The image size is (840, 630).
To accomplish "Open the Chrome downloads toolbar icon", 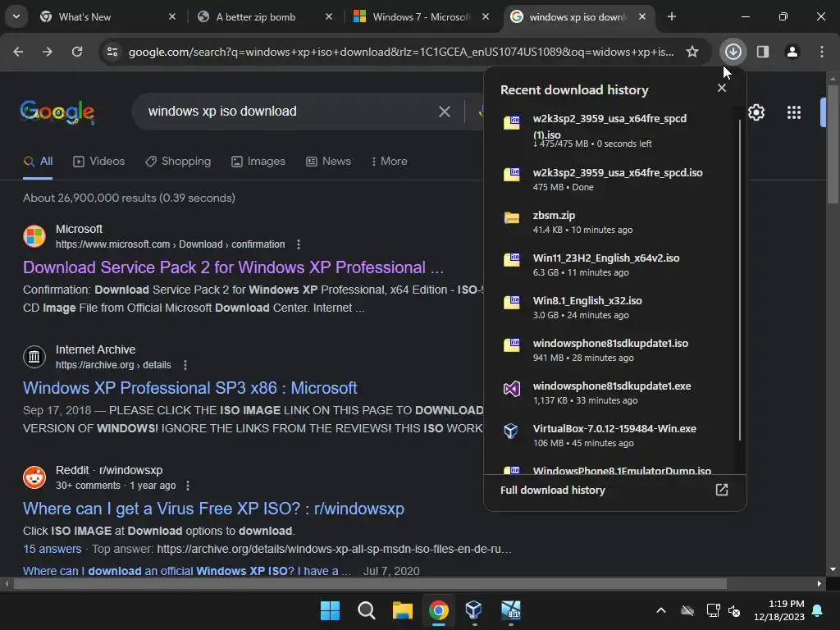I will [x=733, y=52].
